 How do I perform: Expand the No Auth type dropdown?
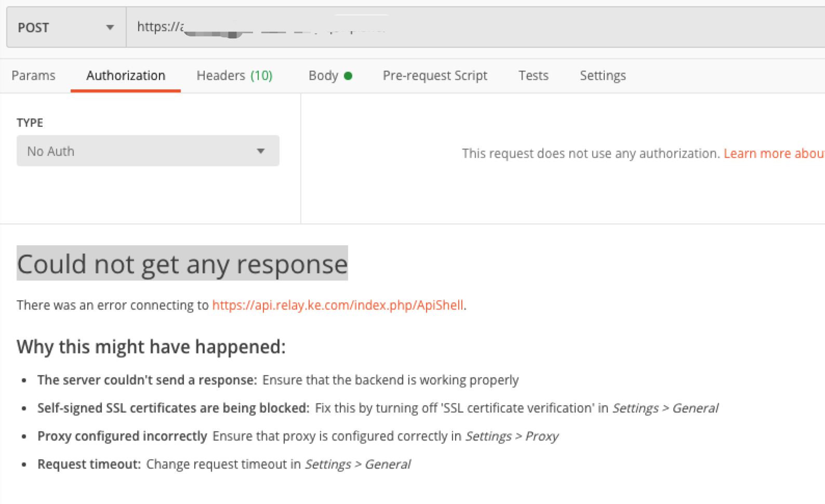[x=148, y=151]
